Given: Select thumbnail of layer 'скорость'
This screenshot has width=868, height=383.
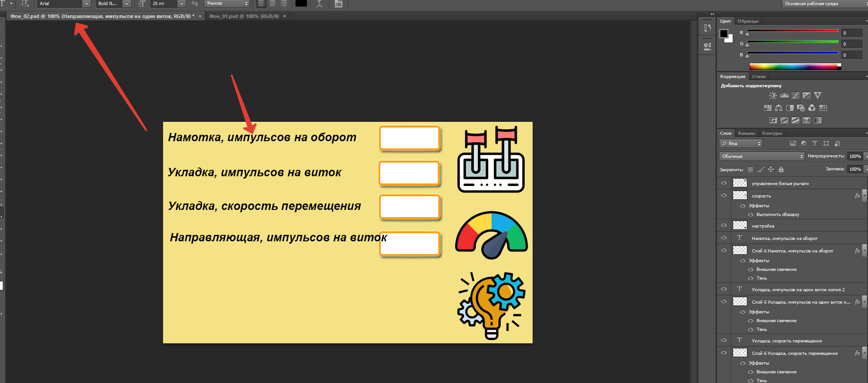Looking at the screenshot, I should point(740,196).
